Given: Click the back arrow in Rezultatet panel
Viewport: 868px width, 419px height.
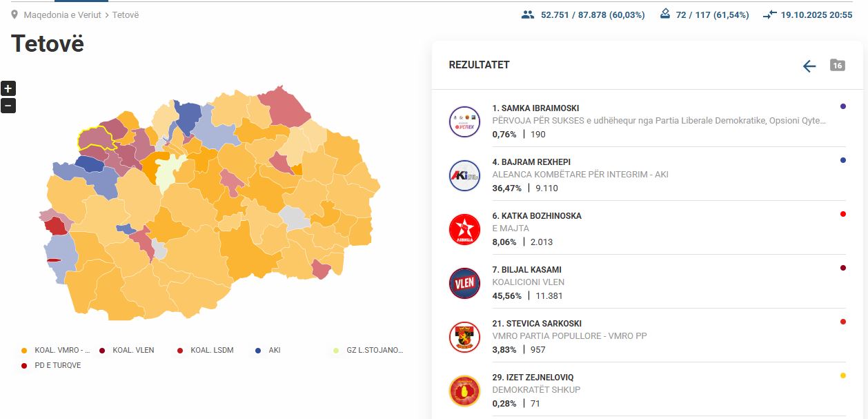Looking at the screenshot, I should click(x=809, y=66).
